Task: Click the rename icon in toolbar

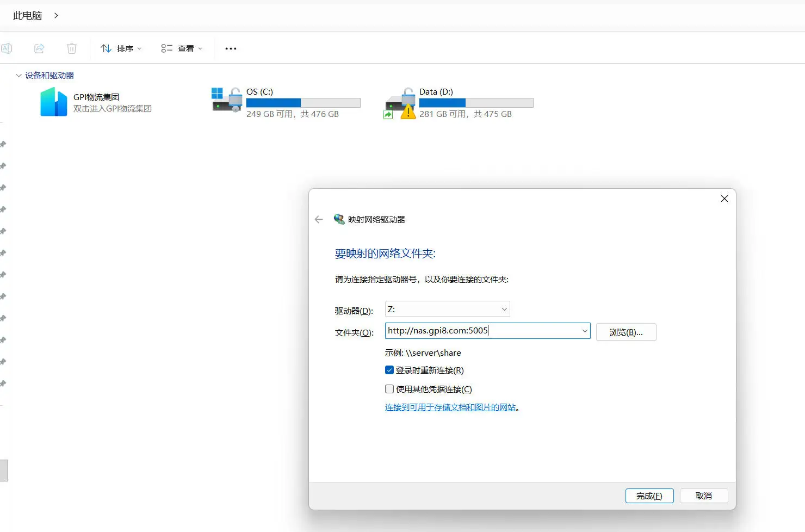Action: tap(7, 48)
